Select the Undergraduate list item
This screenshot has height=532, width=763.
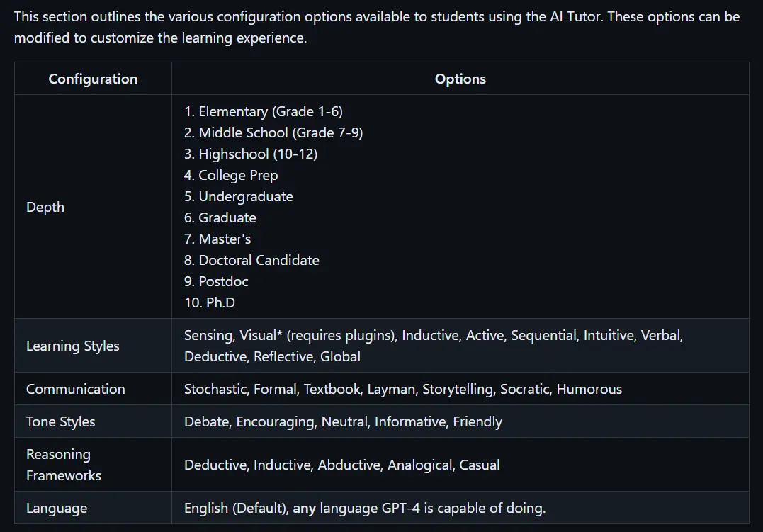[x=246, y=197]
